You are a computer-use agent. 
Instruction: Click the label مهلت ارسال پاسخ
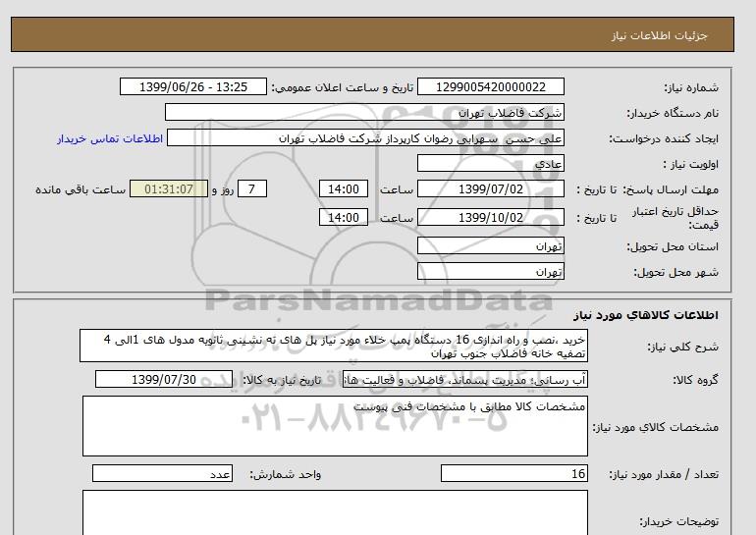point(671,189)
